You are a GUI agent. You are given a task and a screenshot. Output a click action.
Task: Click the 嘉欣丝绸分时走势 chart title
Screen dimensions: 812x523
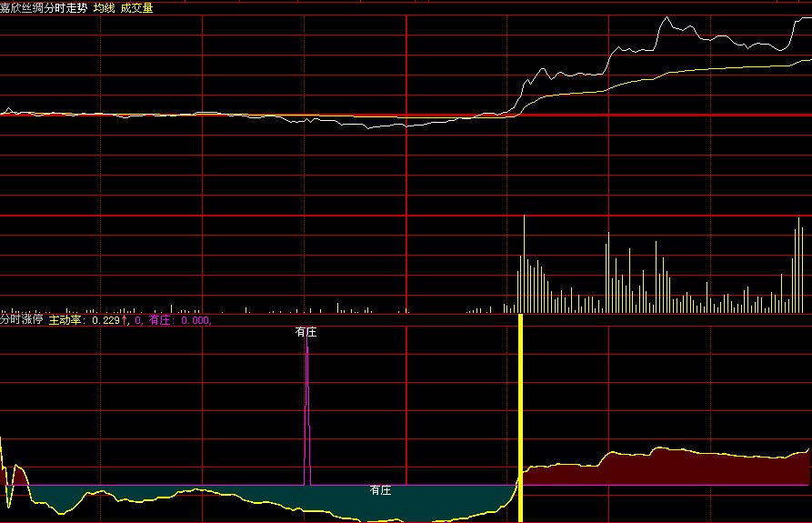[44, 8]
